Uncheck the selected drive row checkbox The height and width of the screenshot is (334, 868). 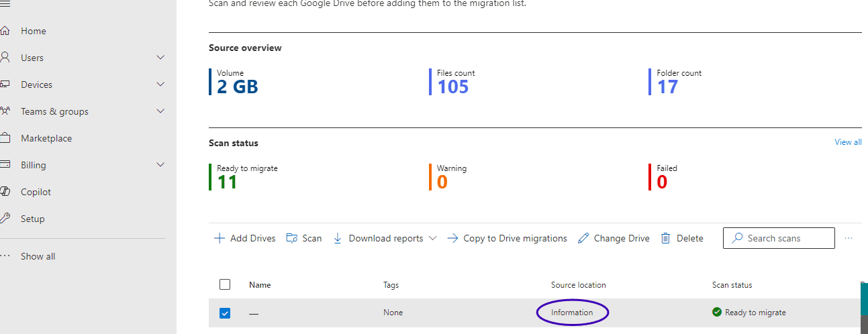(225, 313)
